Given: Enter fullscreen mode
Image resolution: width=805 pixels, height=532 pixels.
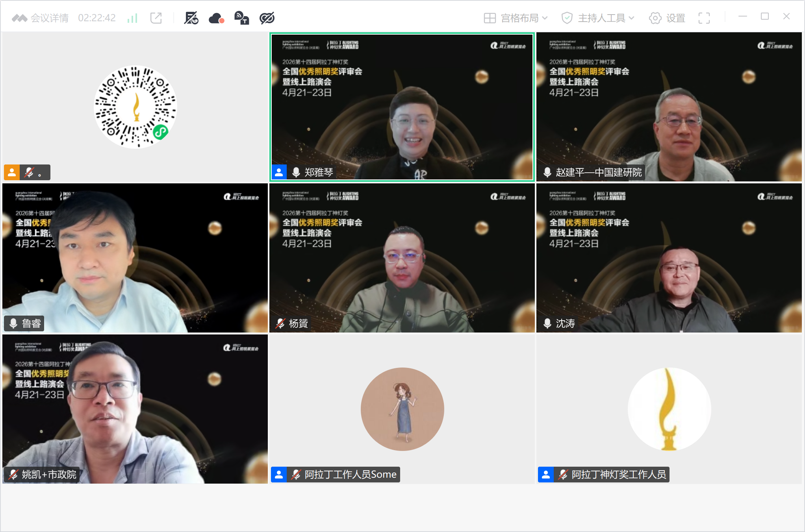Looking at the screenshot, I should (704, 18).
